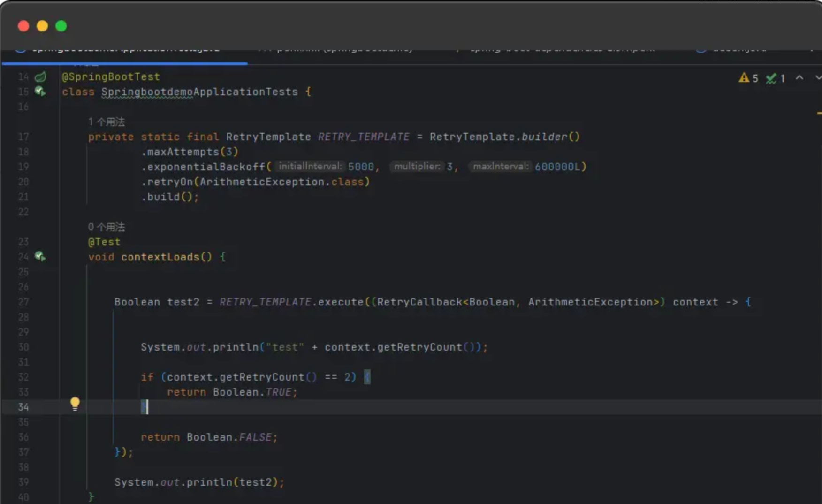Open the '0 个用法' usages hint above @Test

[107, 227]
